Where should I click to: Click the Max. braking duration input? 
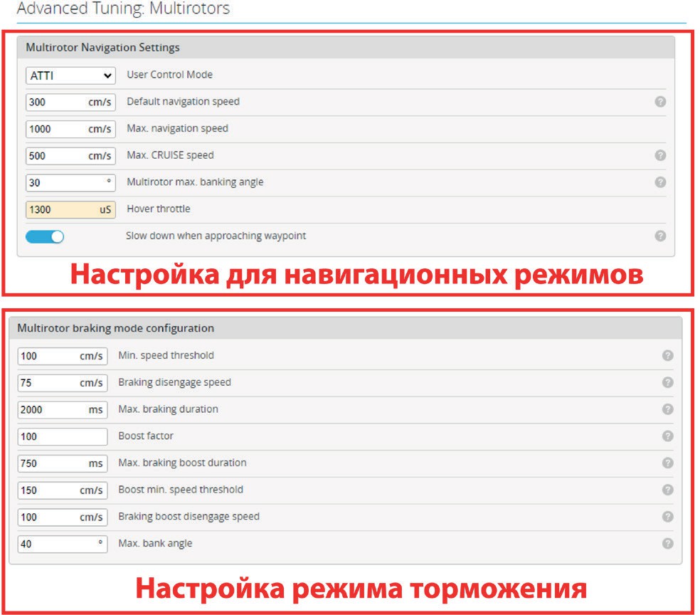pyautogui.click(x=50, y=409)
